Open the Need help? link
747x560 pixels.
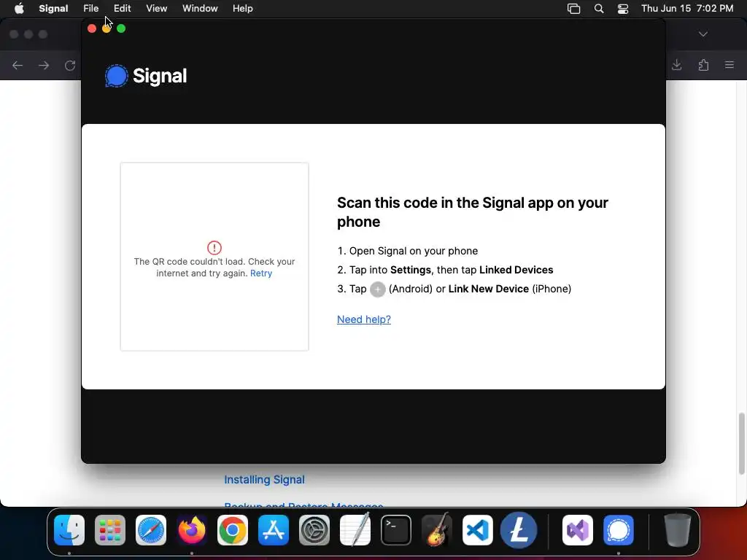coord(364,319)
